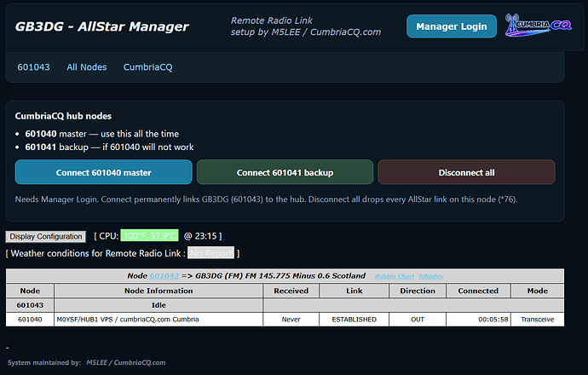This screenshot has height=375, width=588.
Task: Click the No Report weather value
Action: (210, 253)
